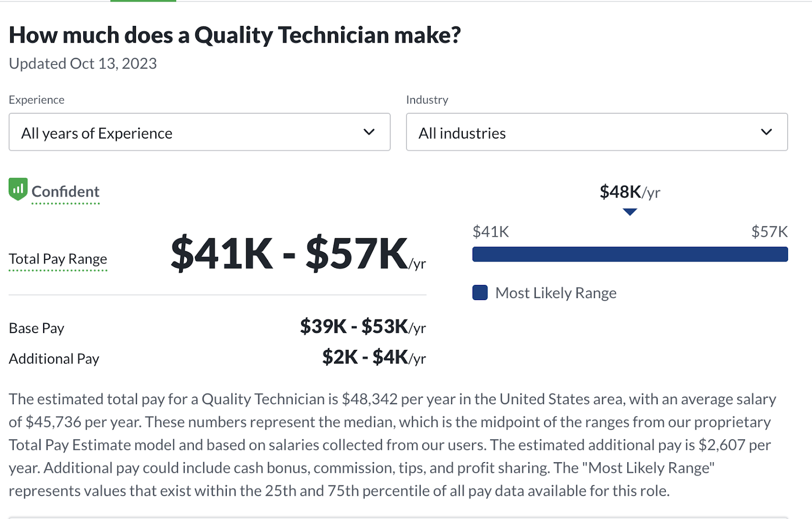This screenshot has height=519, width=812.
Task: Click the Most Likely Range color swatch
Action: coord(480,293)
